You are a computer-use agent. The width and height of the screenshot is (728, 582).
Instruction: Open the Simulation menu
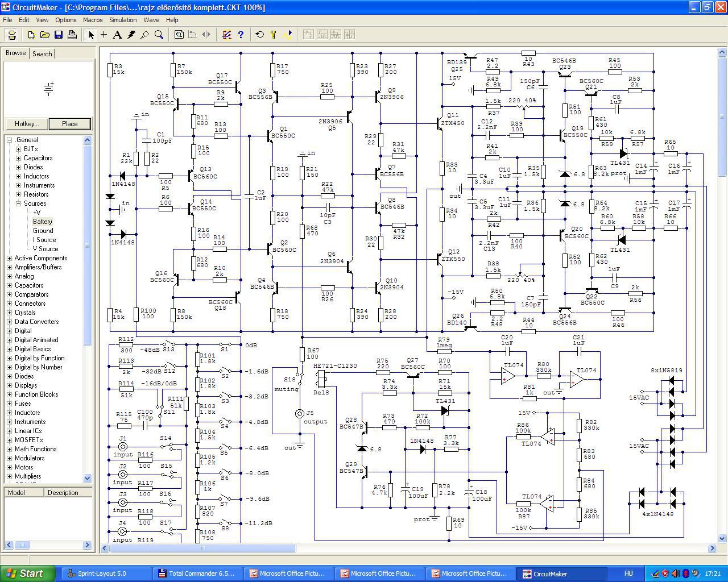[123, 20]
